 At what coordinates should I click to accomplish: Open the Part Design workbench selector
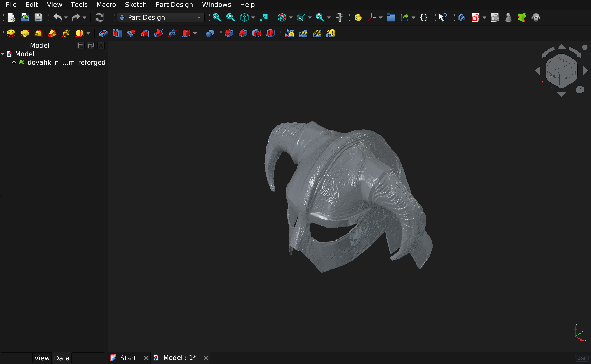pos(161,18)
